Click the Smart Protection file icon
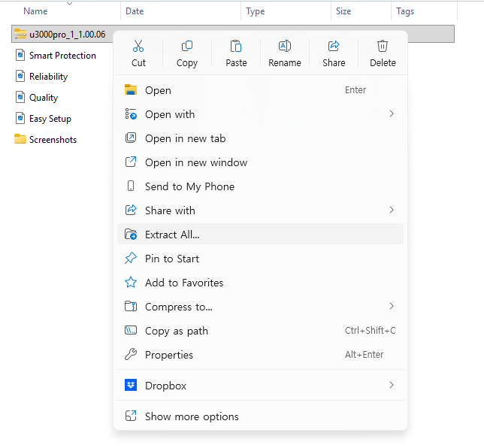The height and width of the screenshot is (448, 484). pyautogui.click(x=20, y=56)
